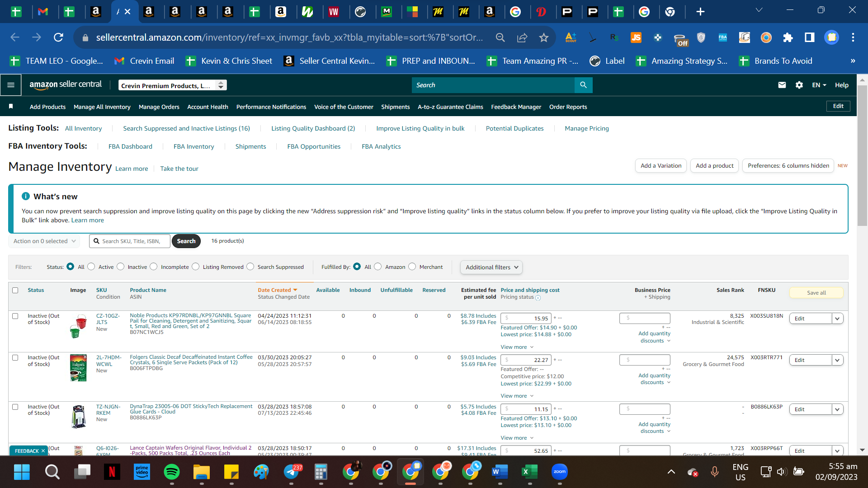The height and width of the screenshot is (488, 868).
Task: Open the Crevin Premium Products account selector
Action: coord(173,85)
